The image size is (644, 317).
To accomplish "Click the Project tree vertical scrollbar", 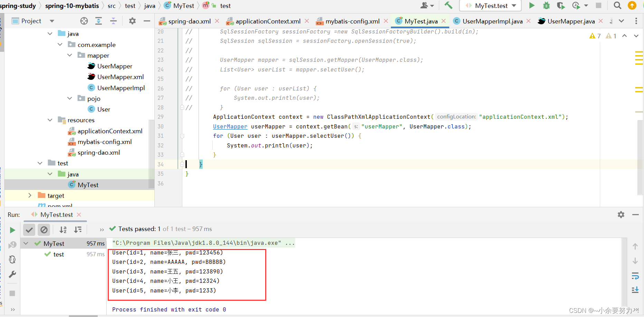I will tap(151, 154).
